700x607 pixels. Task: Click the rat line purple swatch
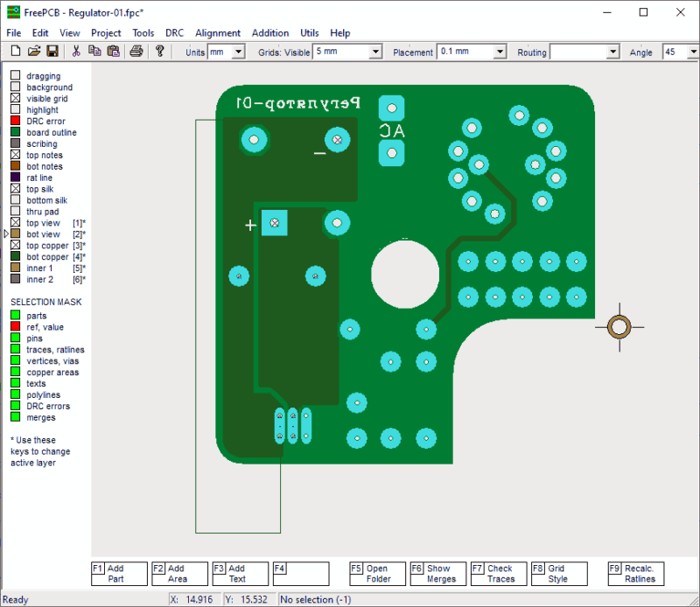(16, 177)
